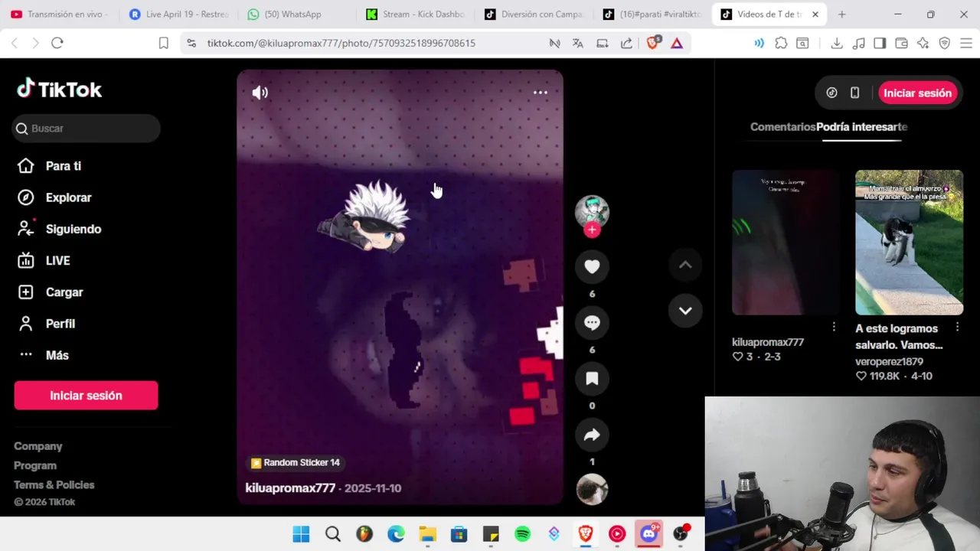The height and width of the screenshot is (551, 980).
Task: Open the Random Sticker 14 tag
Action: [x=296, y=463]
